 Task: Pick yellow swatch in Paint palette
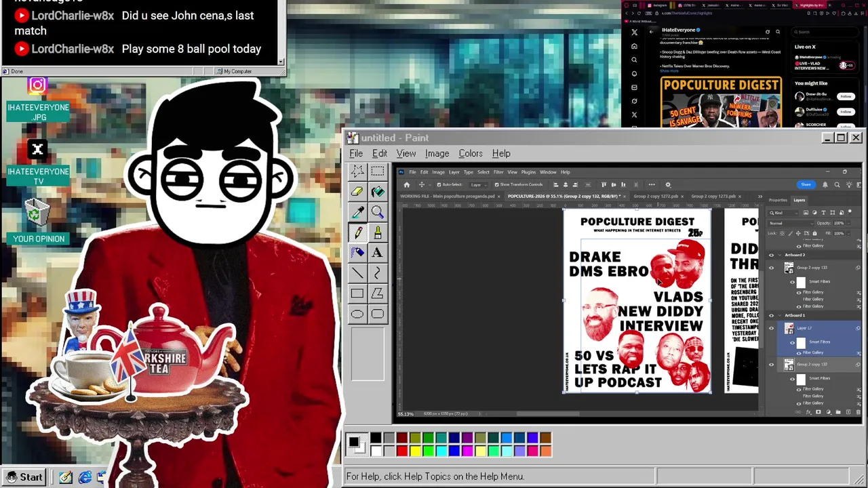tap(415, 451)
